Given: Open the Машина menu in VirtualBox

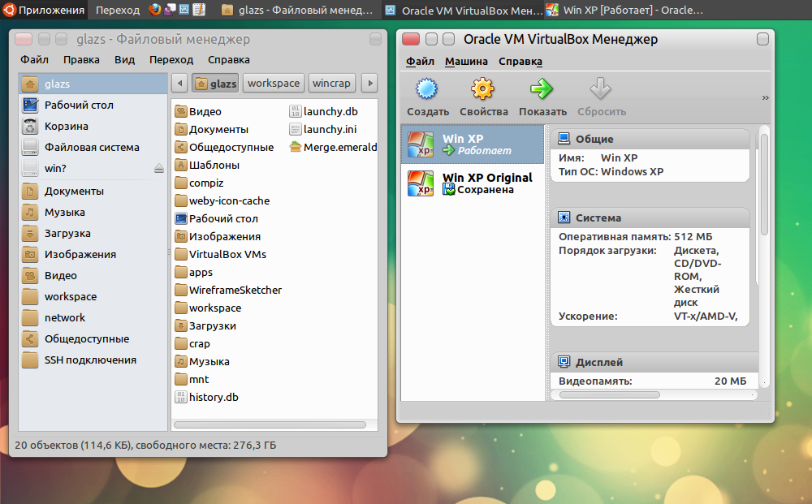Looking at the screenshot, I should pyautogui.click(x=466, y=61).
